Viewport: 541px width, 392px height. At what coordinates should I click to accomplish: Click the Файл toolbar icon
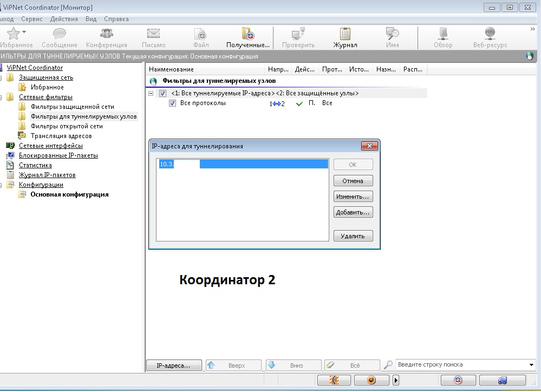(200, 34)
